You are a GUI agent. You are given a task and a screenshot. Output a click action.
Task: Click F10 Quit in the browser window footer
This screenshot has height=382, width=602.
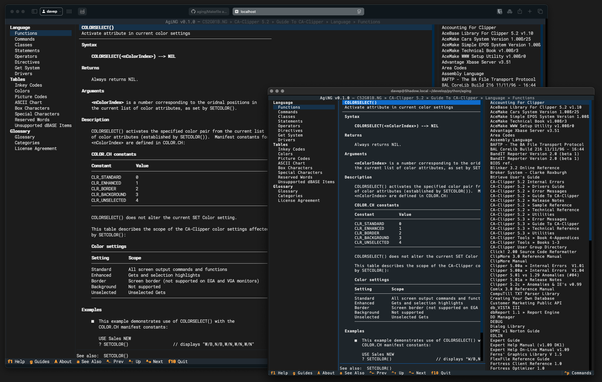(178, 362)
